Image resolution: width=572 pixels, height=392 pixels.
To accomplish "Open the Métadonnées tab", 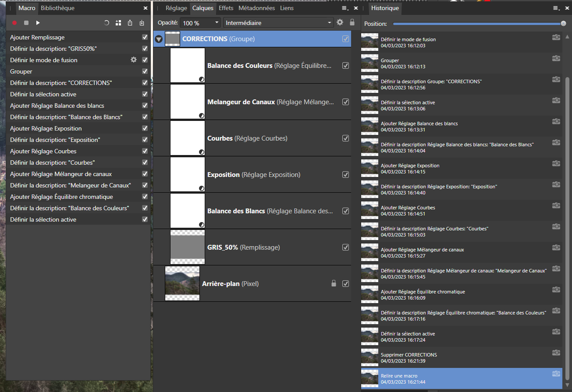I will [x=257, y=8].
